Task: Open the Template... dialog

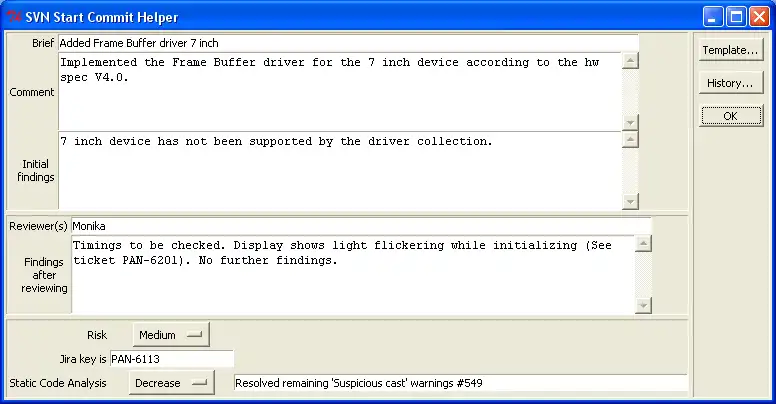Action: 730,50
